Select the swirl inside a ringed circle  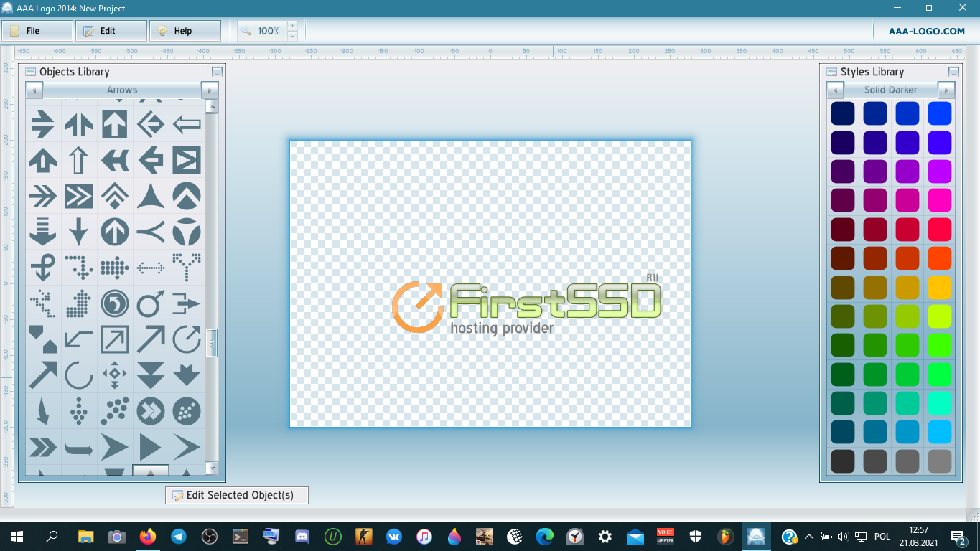[x=115, y=303]
